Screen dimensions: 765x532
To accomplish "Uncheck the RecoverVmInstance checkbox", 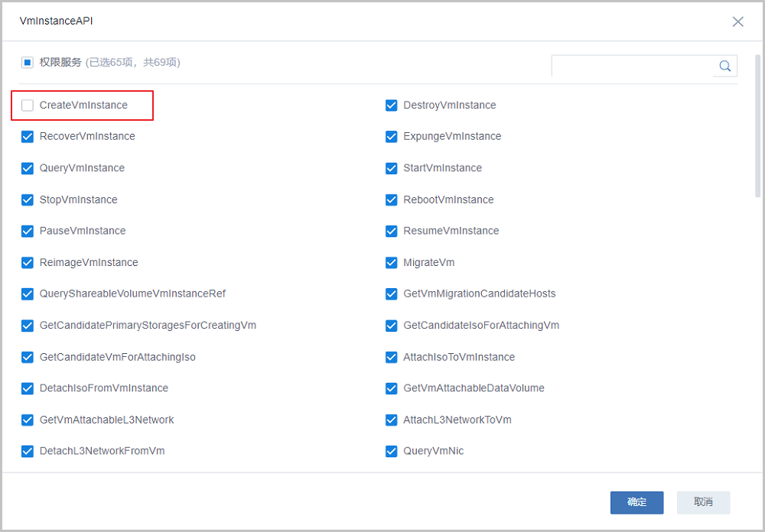I will point(28,137).
